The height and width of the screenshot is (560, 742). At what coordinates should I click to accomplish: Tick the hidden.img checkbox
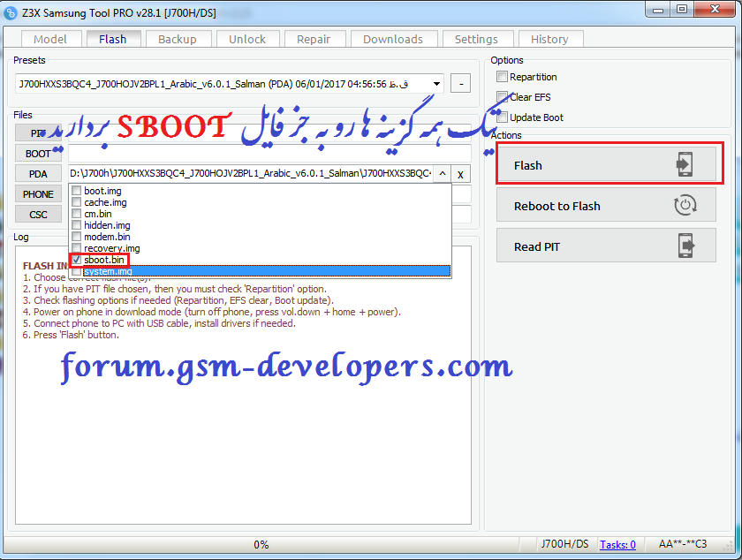pyautogui.click(x=76, y=225)
